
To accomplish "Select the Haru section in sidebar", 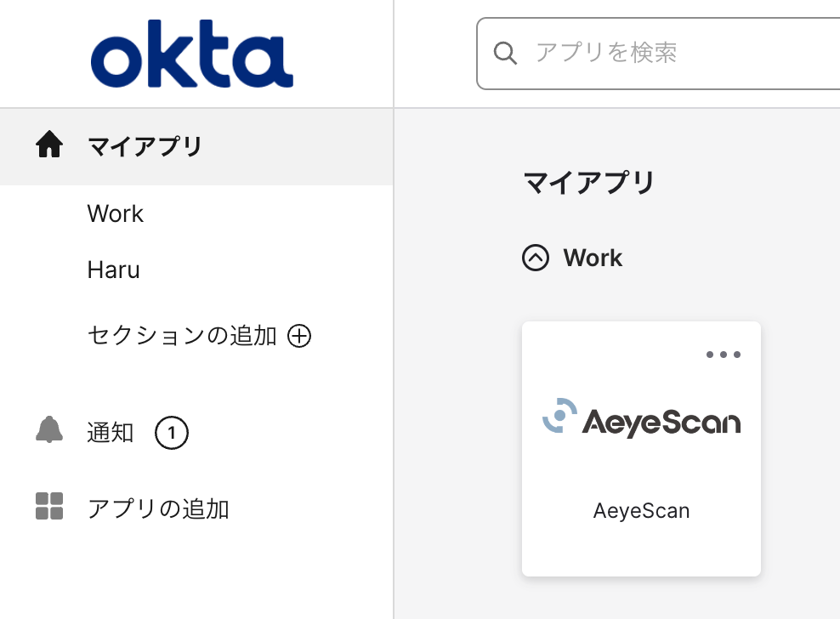I will [x=114, y=270].
